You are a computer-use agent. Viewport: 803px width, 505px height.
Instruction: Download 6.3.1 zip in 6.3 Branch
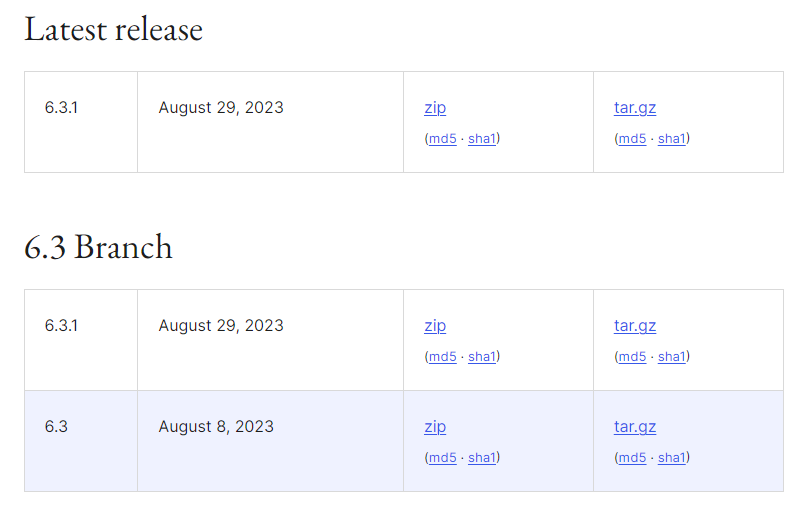pos(435,326)
